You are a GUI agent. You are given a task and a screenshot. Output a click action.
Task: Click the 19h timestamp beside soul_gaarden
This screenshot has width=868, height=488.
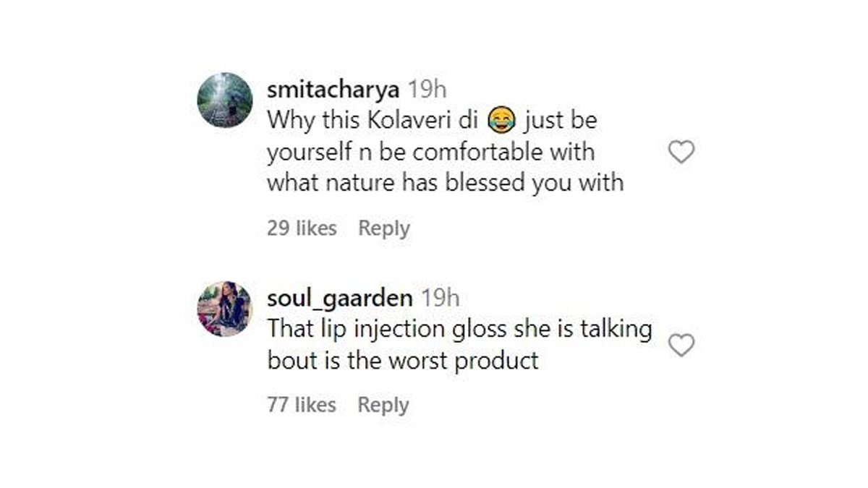click(440, 298)
